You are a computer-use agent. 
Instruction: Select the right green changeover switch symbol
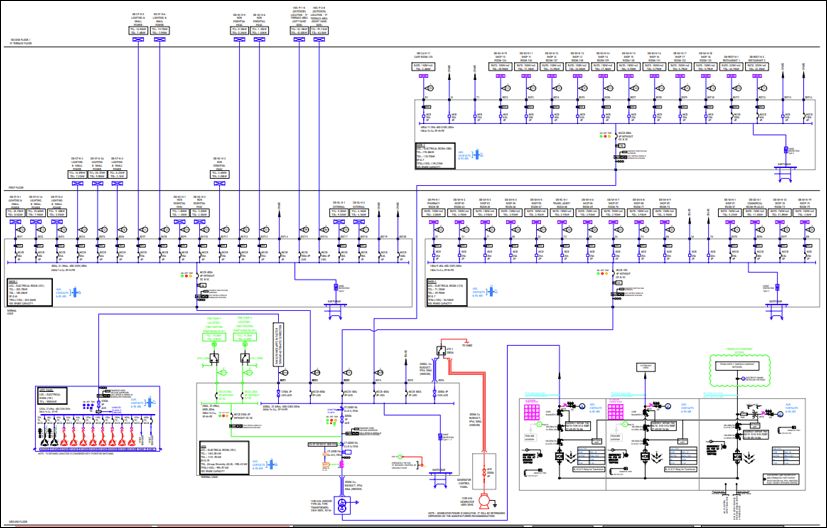(x=245, y=357)
